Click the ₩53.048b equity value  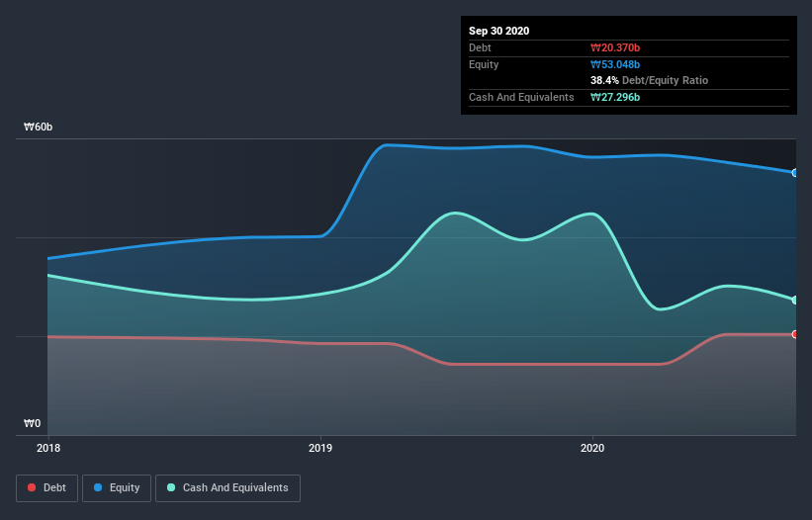[615, 64]
